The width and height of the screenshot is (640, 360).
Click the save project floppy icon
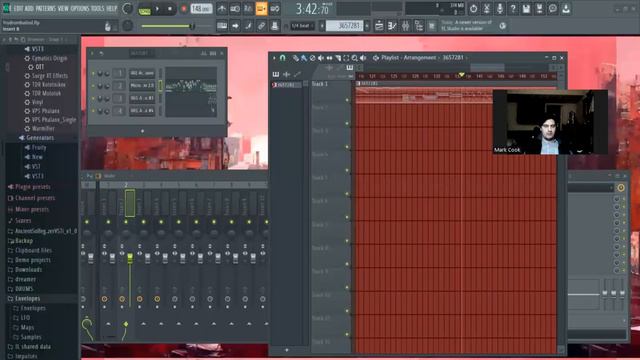coord(526,9)
